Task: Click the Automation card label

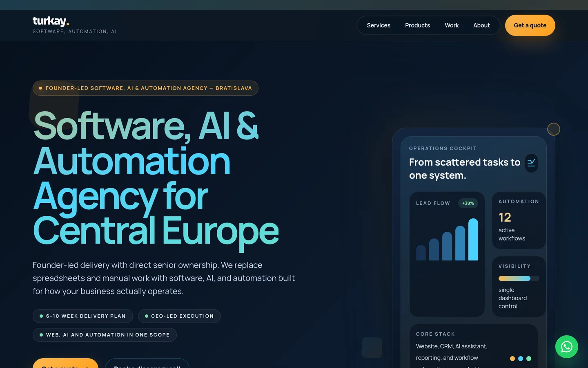Action: [519, 202]
